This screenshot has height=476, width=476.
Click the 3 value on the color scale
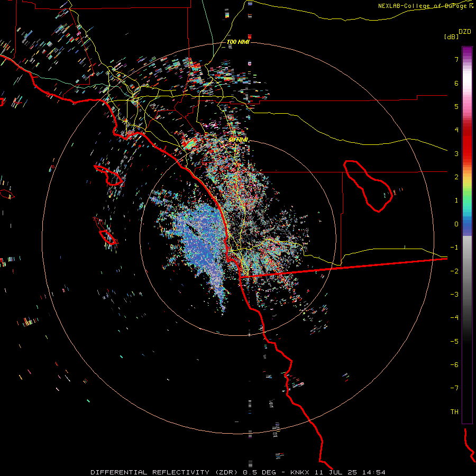(x=456, y=153)
